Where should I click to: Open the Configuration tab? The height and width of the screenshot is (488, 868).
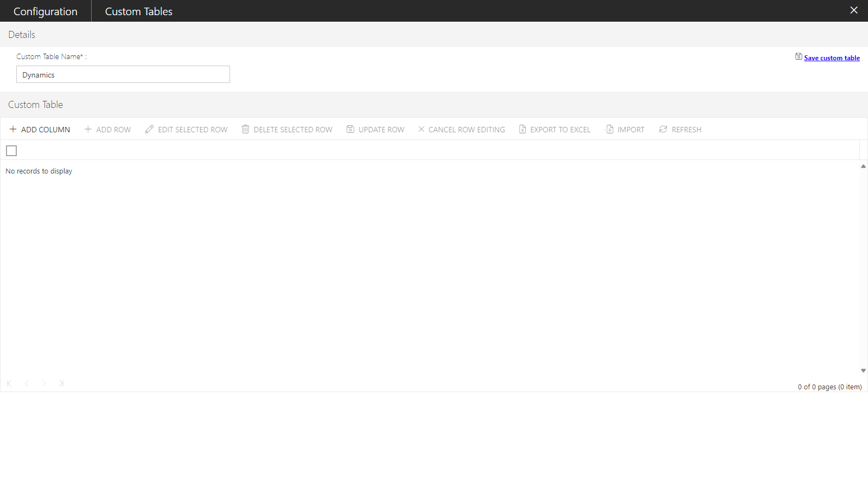(46, 11)
